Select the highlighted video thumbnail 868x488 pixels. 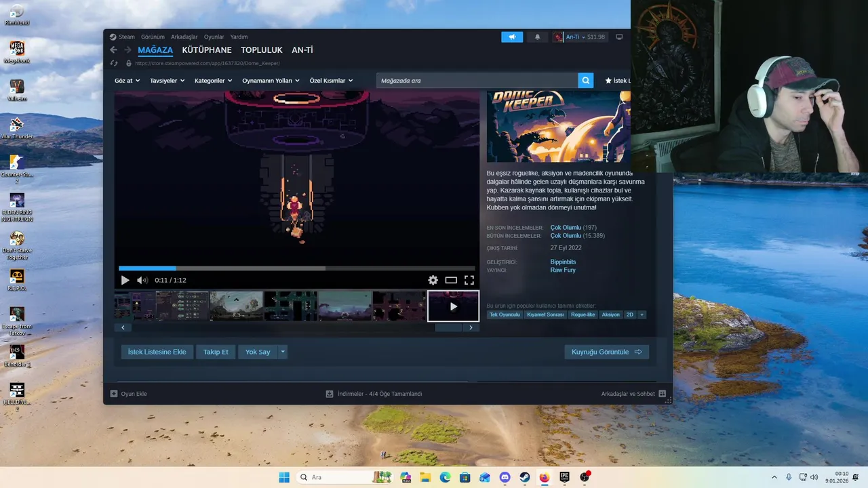(453, 306)
